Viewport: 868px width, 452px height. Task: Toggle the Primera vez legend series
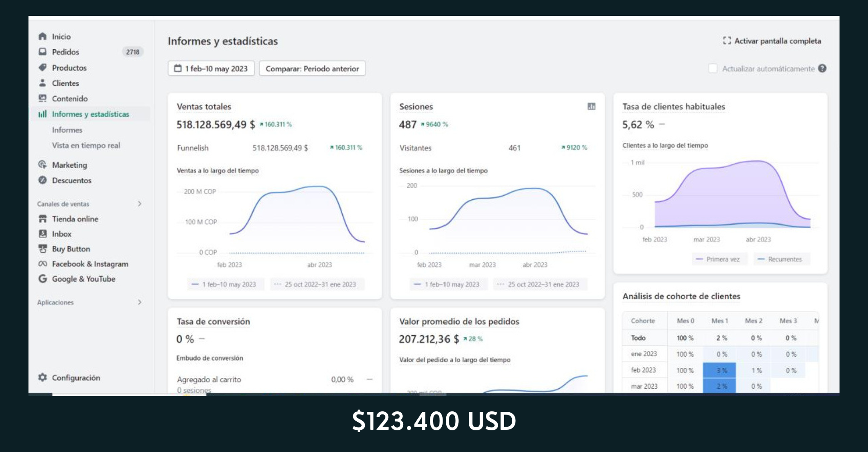tap(718, 259)
